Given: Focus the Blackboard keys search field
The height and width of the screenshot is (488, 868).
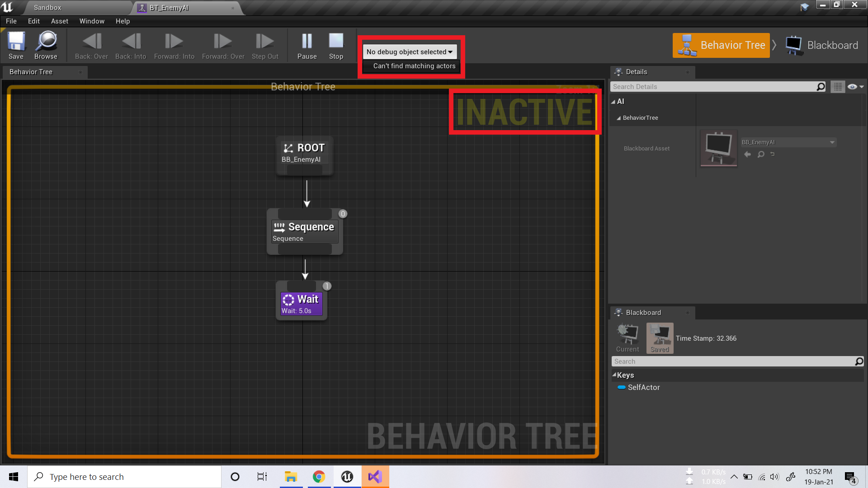Looking at the screenshot, I should (x=737, y=361).
